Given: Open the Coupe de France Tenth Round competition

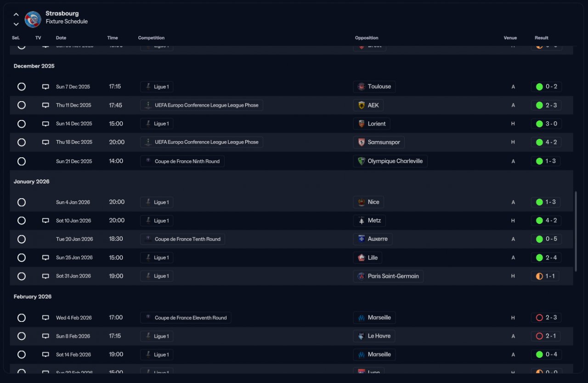Looking at the screenshot, I should tap(182, 239).
